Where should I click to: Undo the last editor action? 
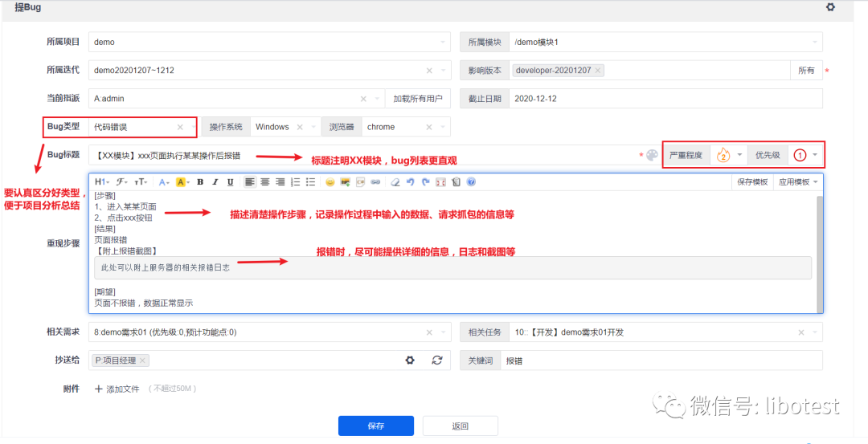410,182
